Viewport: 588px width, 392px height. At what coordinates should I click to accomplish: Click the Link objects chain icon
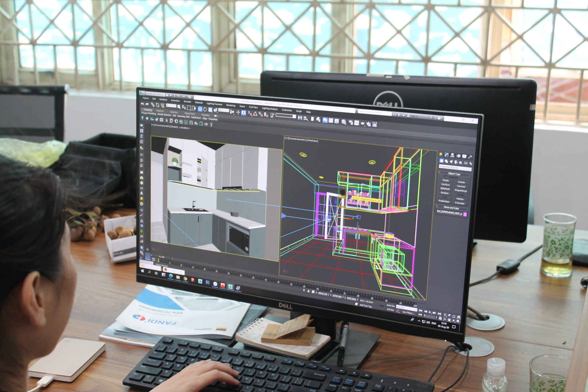pyautogui.click(x=152, y=105)
